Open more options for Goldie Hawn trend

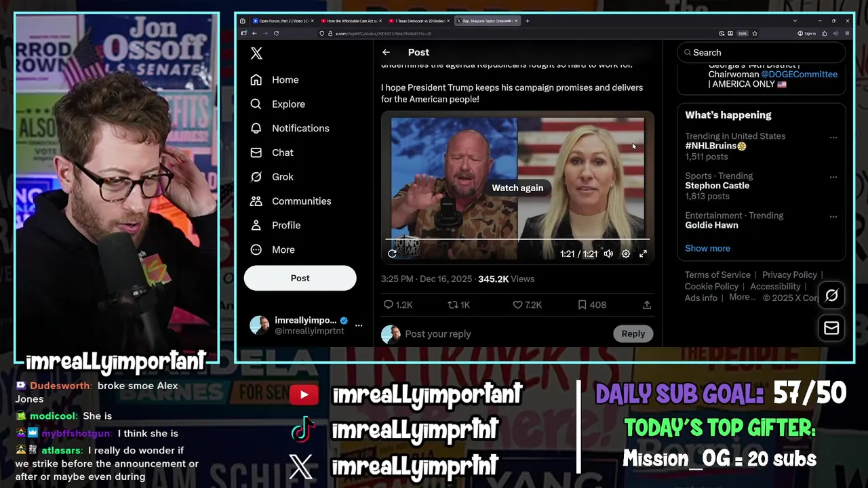(833, 217)
